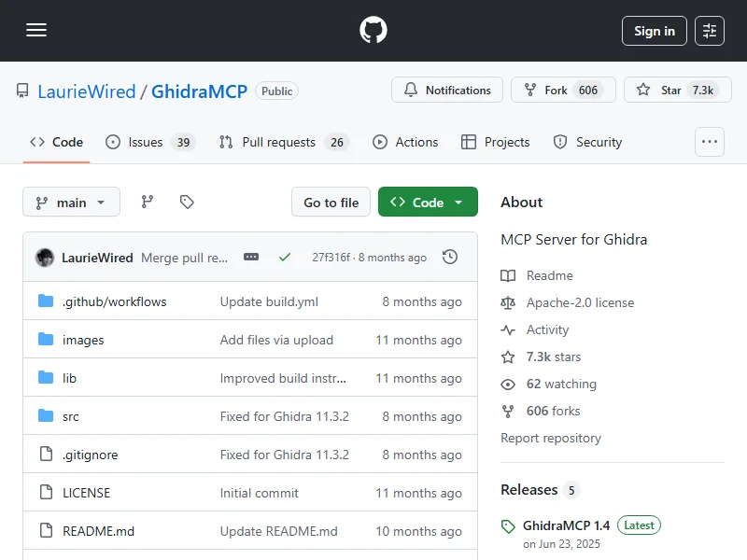Viewport: 747px width, 560px height.
Task: Open the Apache-2.0 license link
Action: [580, 302]
